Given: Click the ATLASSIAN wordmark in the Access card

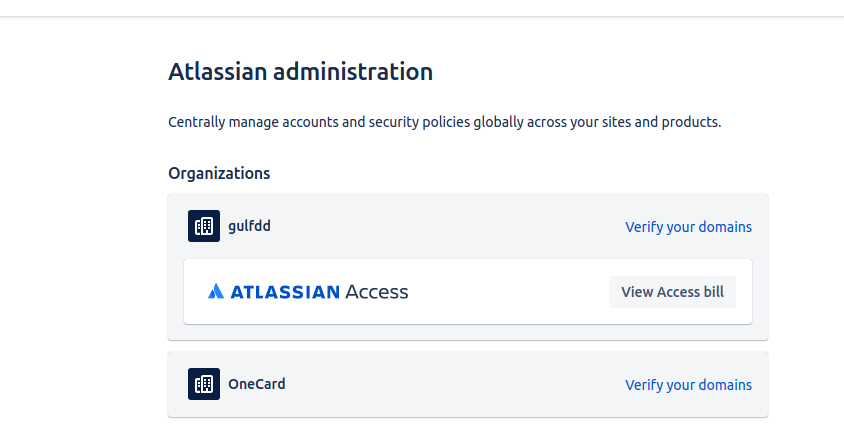Looking at the screenshot, I should pyautogui.click(x=285, y=292).
